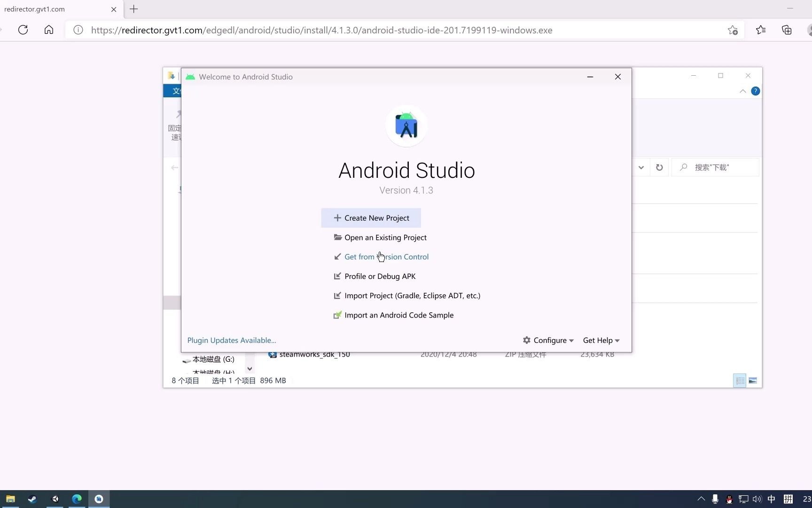Open File Explorer from the taskbar
The width and height of the screenshot is (812, 508).
pyautogui.click(x=10, y=499)
